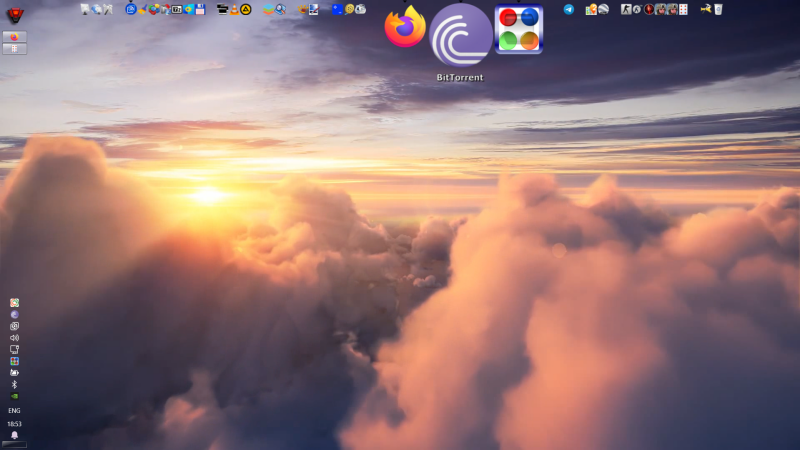Image resolution: width=800 pixels, height=450 pixels.
Task: Open the colored balls tray icon
Action: click(x=14, y=361)
